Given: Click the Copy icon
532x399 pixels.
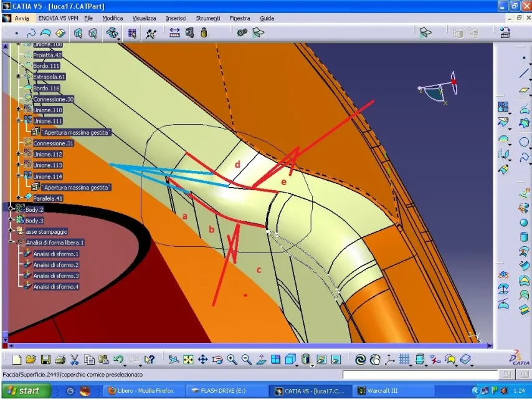Looking at the screenshot, I should click(89, 359).
